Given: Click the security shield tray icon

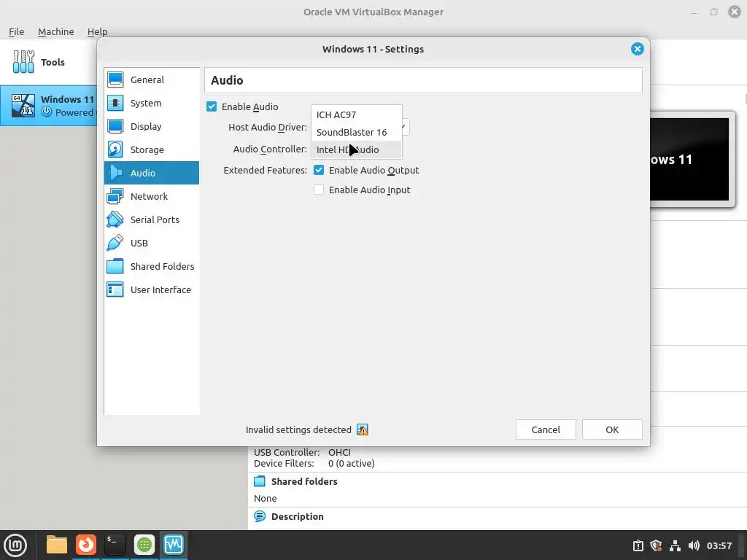Looking at the screenshot, I should click(x=656, y=545).
